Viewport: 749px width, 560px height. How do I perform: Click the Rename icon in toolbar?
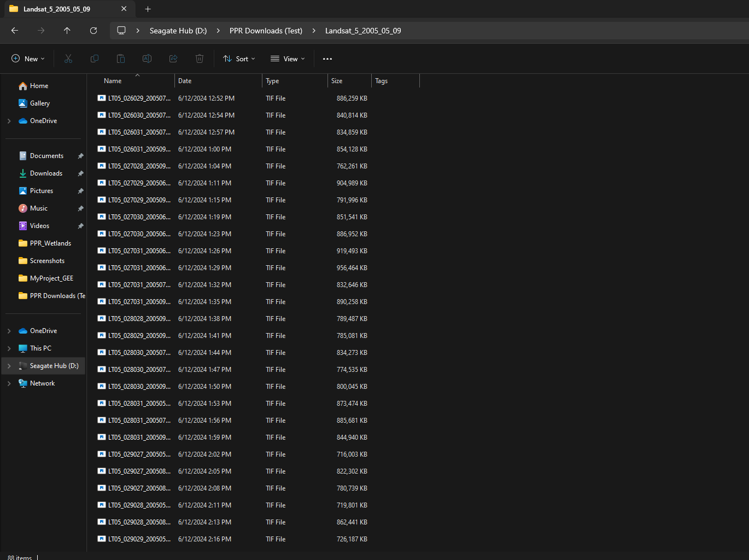coord(147,59)
